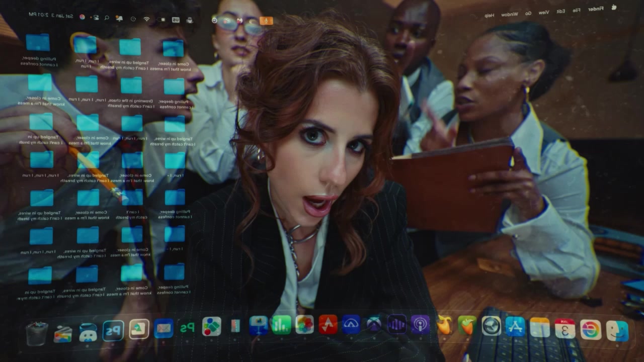Open the Mail app in the Dock
This screenshot has height=362, width=644.
tap(164, 328)
